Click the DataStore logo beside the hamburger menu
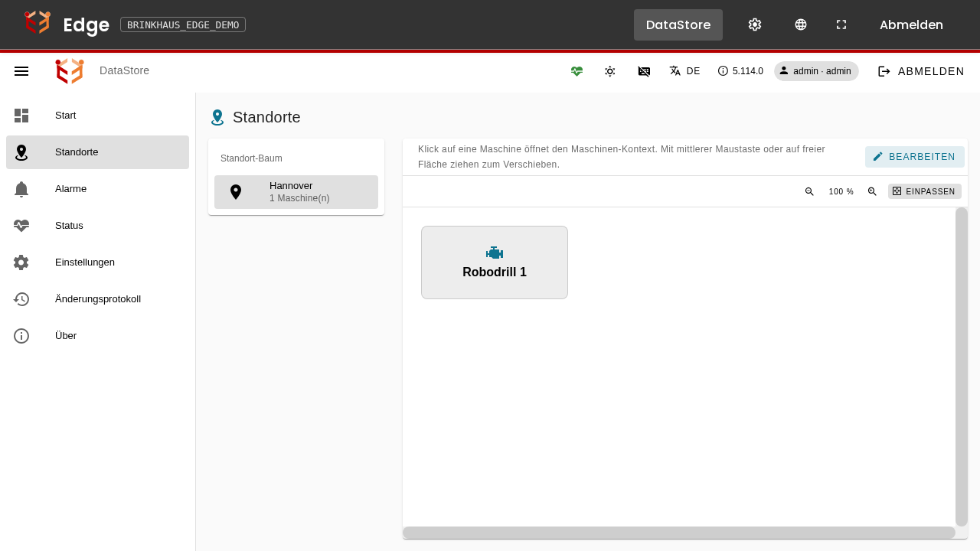The height and width of the screenshot is (551, 980). 70,71
